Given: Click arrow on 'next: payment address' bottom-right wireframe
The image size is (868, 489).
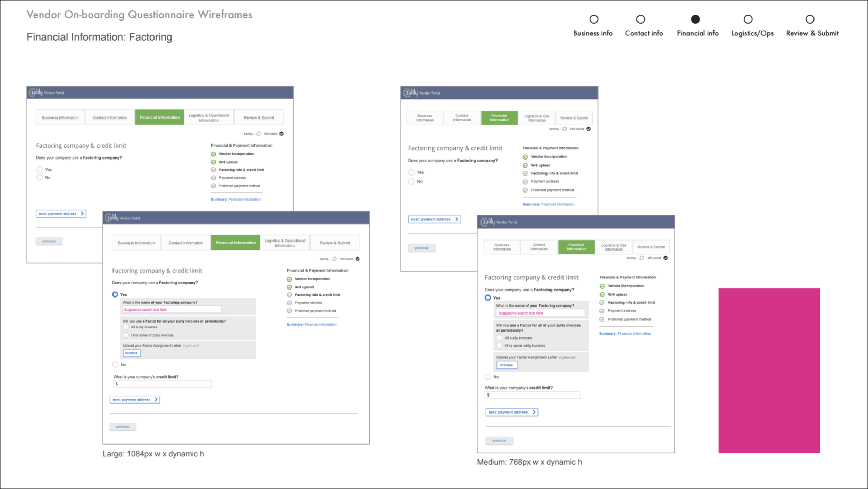Looking at the screenshot, I should (x=534, y=412).
